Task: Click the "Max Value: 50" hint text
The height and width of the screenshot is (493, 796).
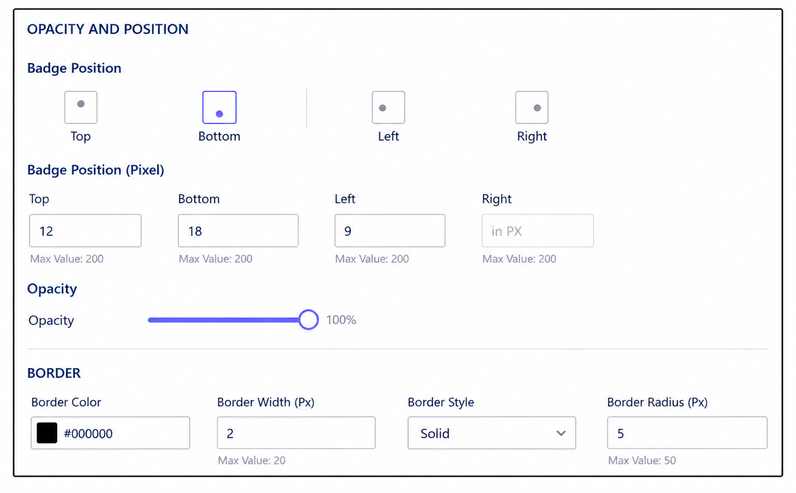Action: coord(642,461)
